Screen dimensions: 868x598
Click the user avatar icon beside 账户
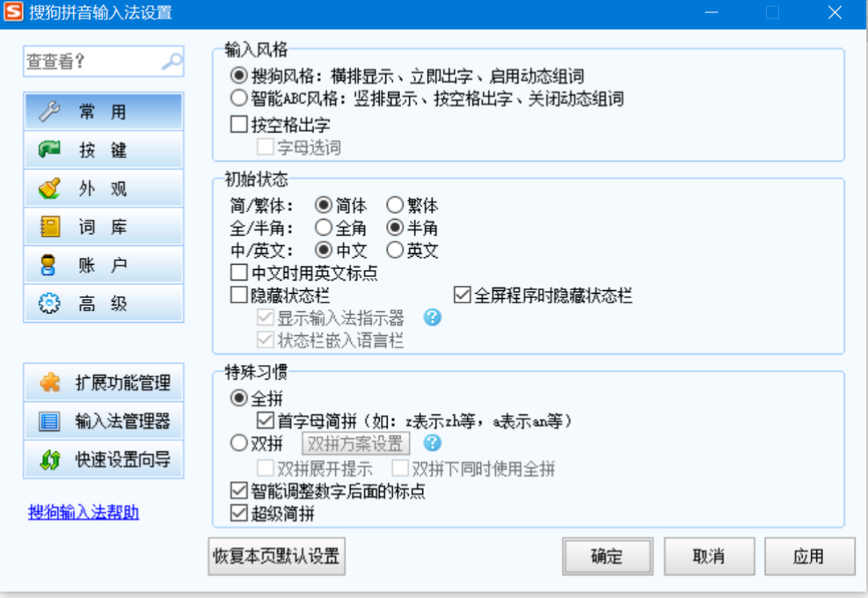pos(48,265)
